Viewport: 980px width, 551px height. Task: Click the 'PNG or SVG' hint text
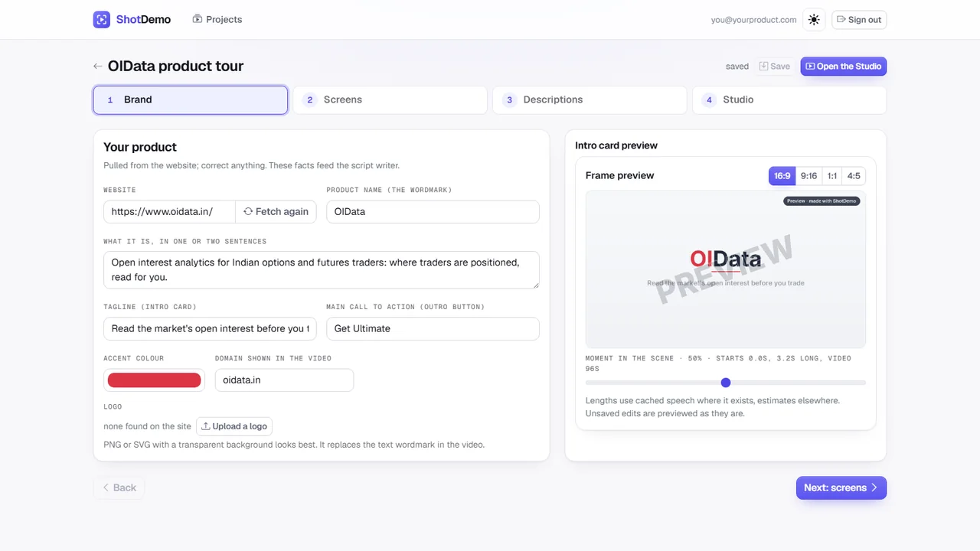(295, 445)
